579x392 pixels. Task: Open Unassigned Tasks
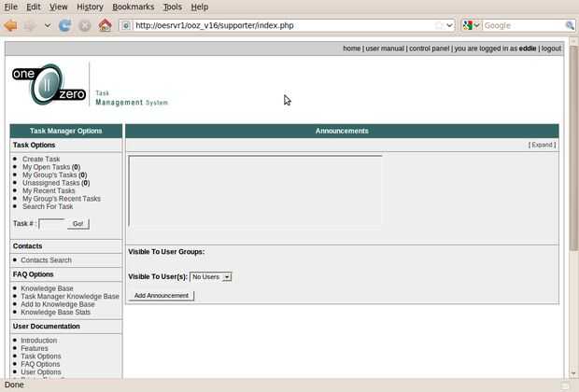pos(51,183)
